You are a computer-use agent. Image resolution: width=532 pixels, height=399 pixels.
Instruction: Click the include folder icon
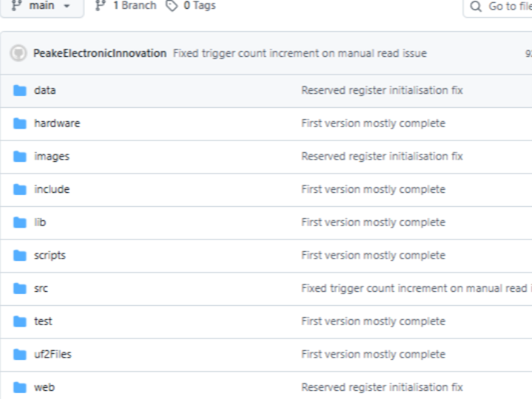20,190
